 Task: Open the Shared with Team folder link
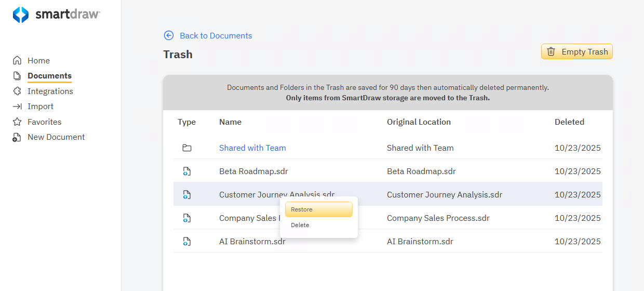pos(252,148)
